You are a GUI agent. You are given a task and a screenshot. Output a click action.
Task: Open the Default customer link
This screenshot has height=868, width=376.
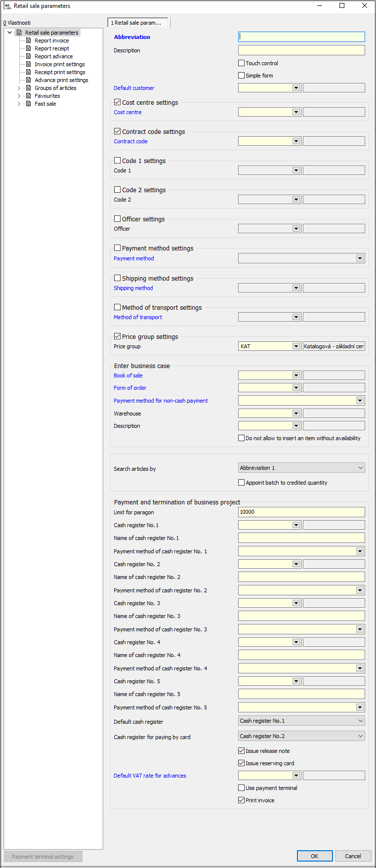(x=134, y=88)
